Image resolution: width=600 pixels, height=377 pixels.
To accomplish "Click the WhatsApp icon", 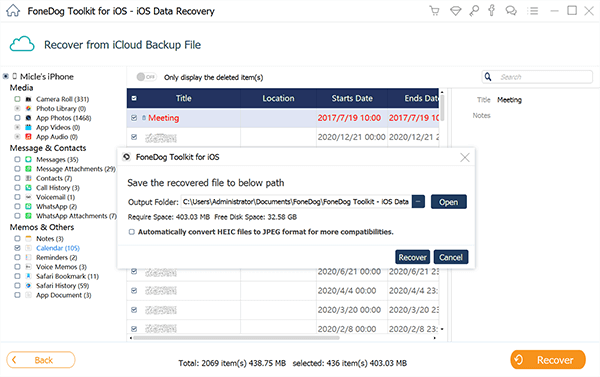I will tap(28, 206).
